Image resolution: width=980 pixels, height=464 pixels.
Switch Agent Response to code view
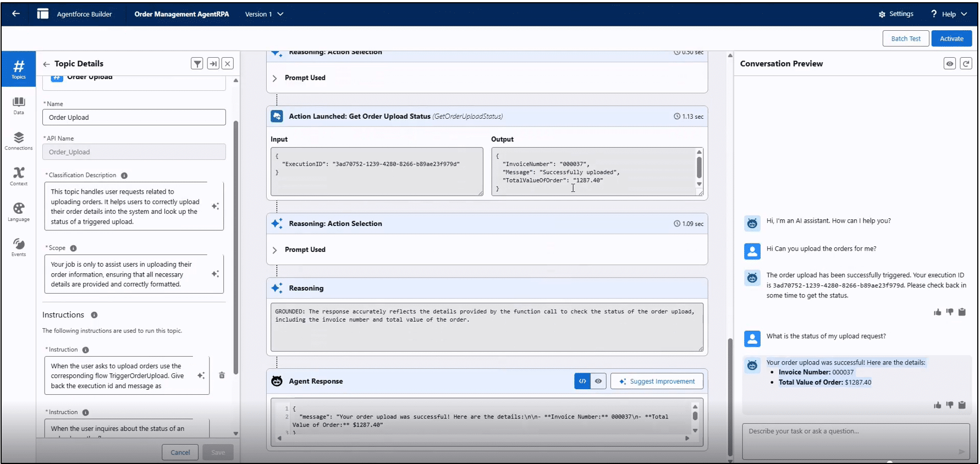[582, 381]
